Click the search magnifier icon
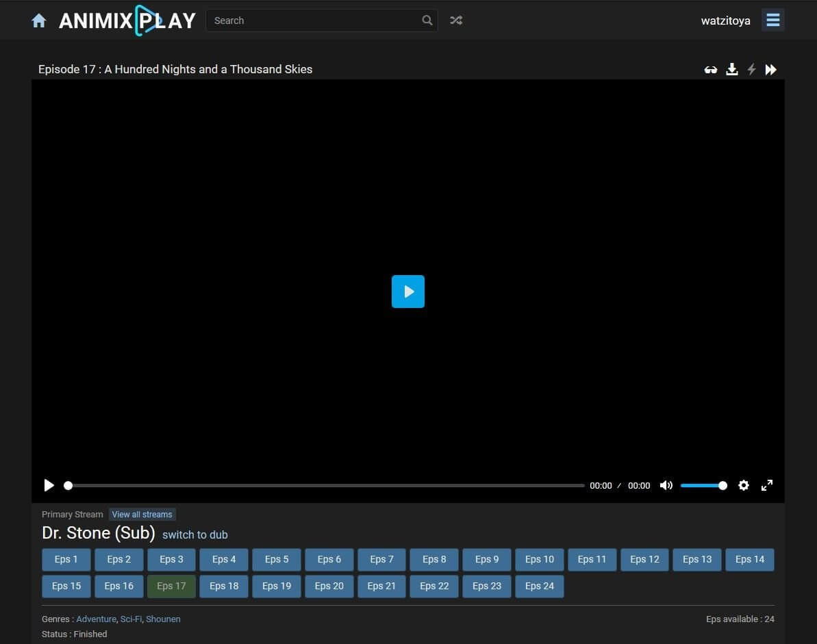Viewport: 817px width, 644px height. point(427,21)
